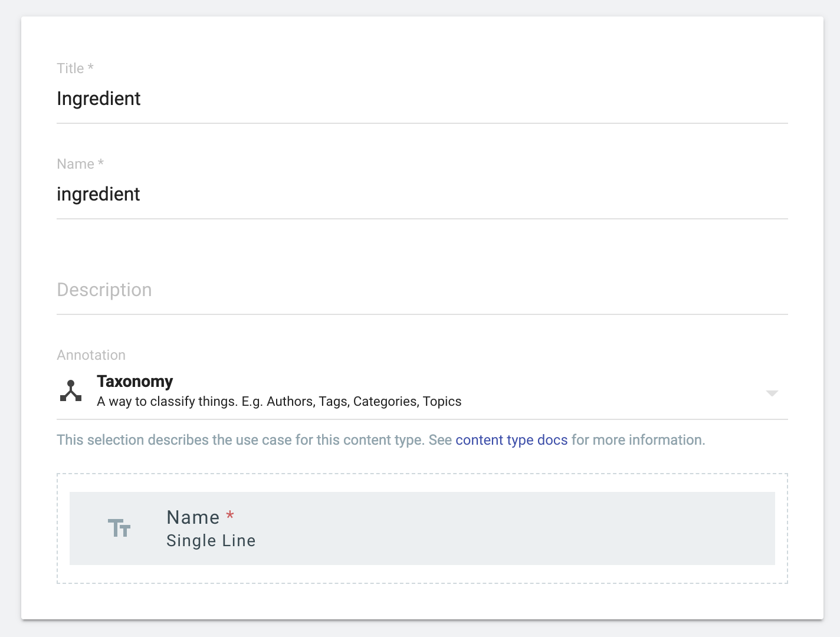Click the bold "Taxonomy" annotation title
The width and height of the screenshot is (840, 637).
pos(135,382)
